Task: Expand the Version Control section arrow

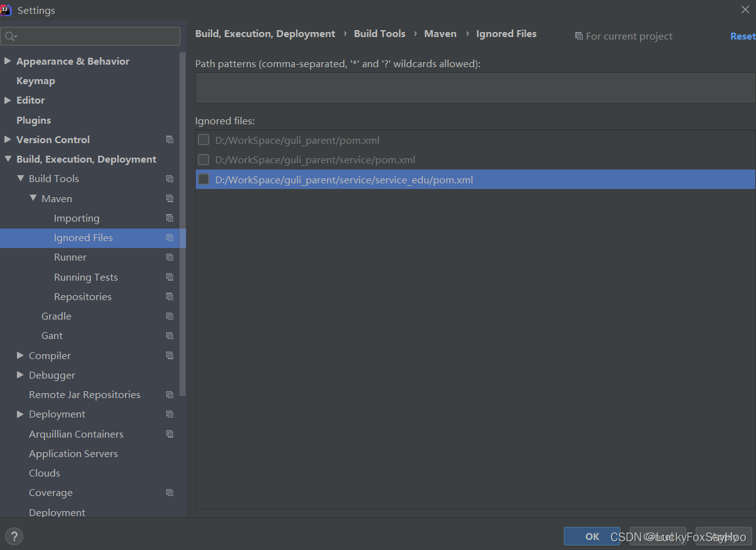Action: point(8,139)
